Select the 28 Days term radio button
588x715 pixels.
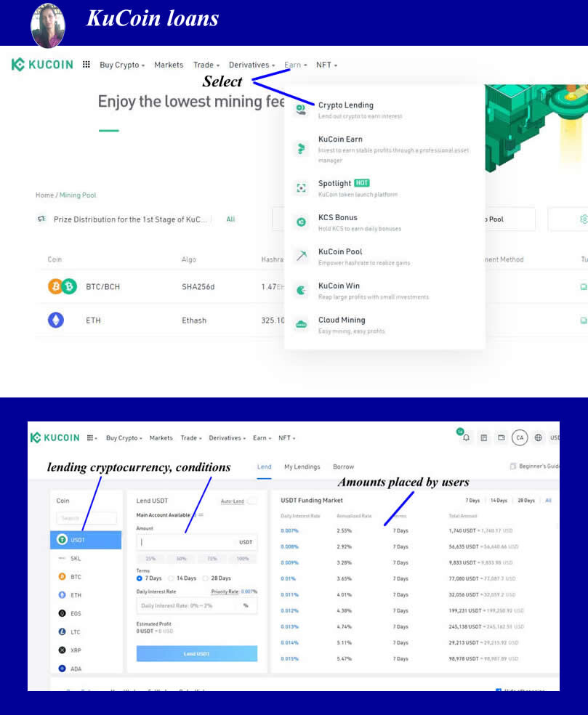(x=205, y=578)
